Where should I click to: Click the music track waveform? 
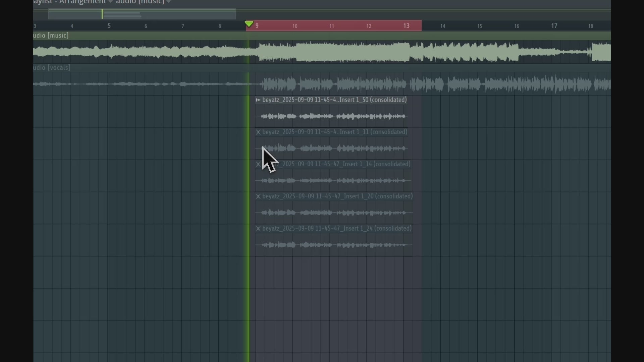[335, 52]
